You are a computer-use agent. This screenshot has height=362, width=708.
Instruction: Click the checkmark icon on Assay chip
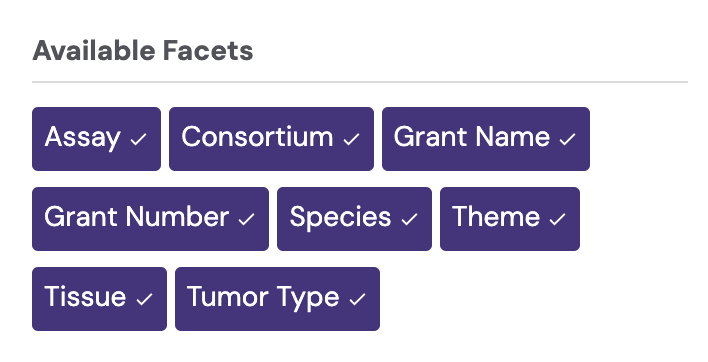pos(139,139)
